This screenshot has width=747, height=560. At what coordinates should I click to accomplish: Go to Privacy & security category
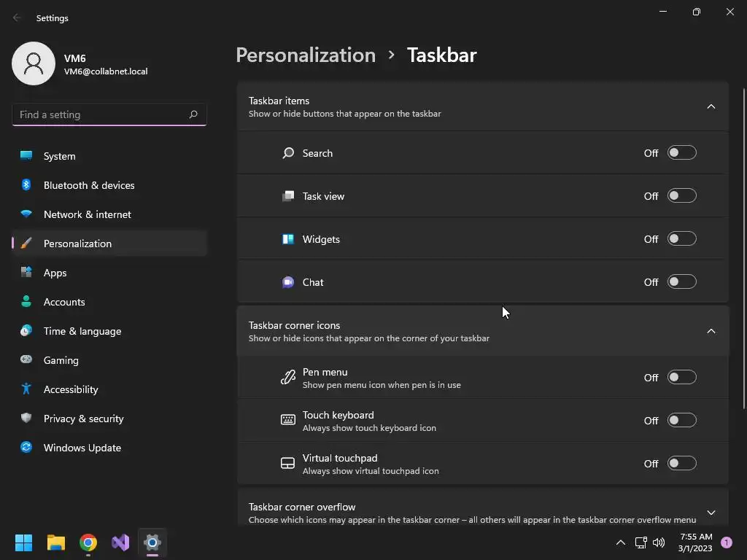[x=109, y=418]
